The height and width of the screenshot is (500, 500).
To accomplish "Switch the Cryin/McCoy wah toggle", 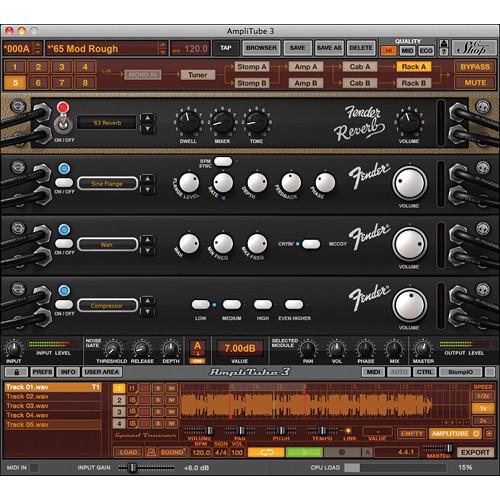I will (311, 244).
